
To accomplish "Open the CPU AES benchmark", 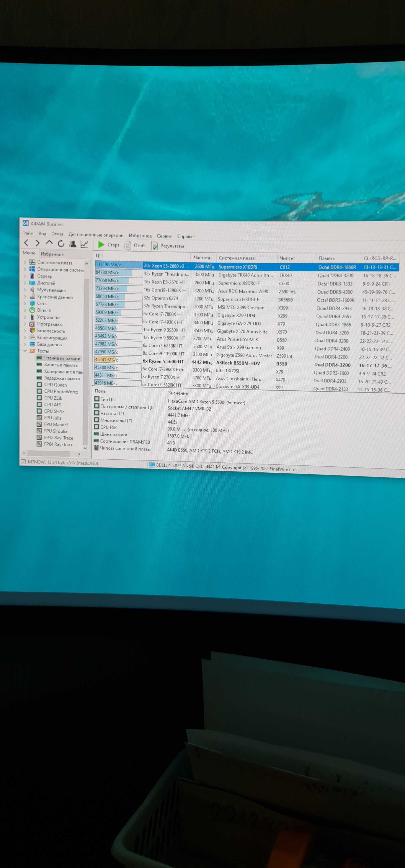I will (x=52, y=405).
